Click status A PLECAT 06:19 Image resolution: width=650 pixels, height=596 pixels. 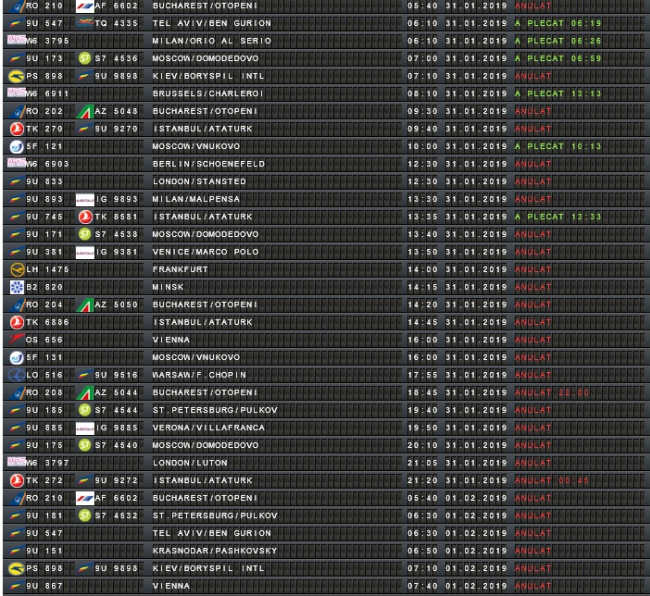(558, 24)
